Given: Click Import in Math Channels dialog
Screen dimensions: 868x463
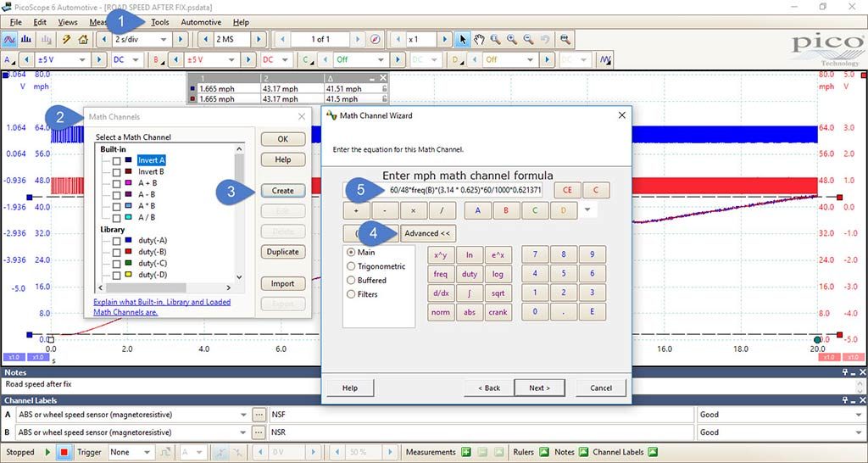Looking at the screenshot, I should click(x=282, y=283).
